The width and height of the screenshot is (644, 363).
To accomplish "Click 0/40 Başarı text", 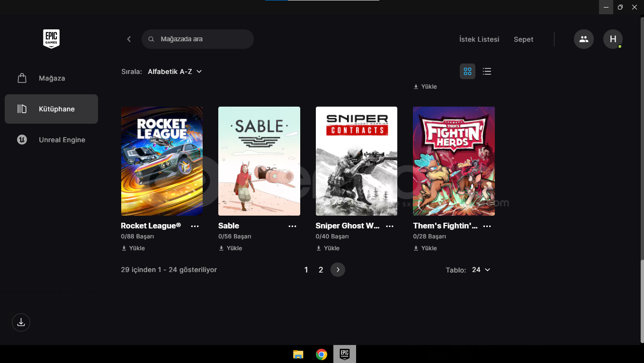I will pos(332,236).
